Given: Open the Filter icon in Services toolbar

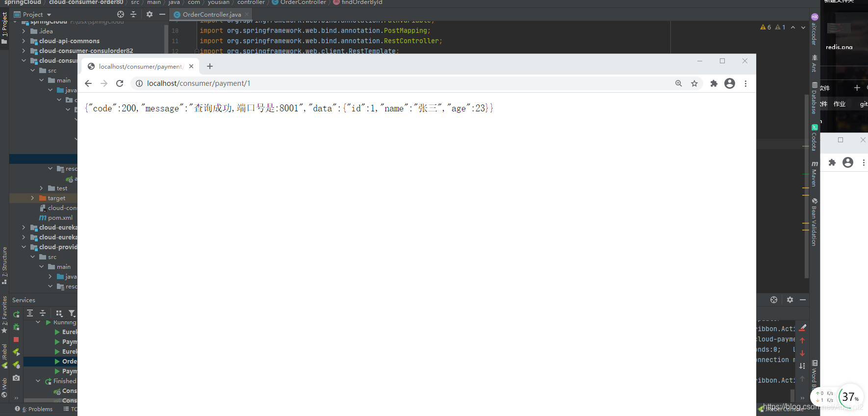Looking at the screenshot, I should [72, 313].
